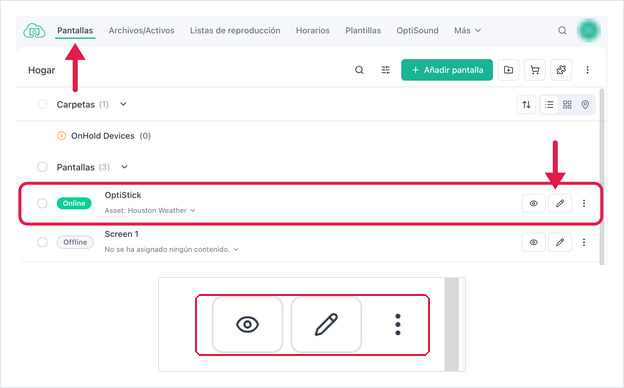Open OptiStick row three-dot menu
Image resolution: width=624 pixels, height=388 pixels.
coord(584,203)
